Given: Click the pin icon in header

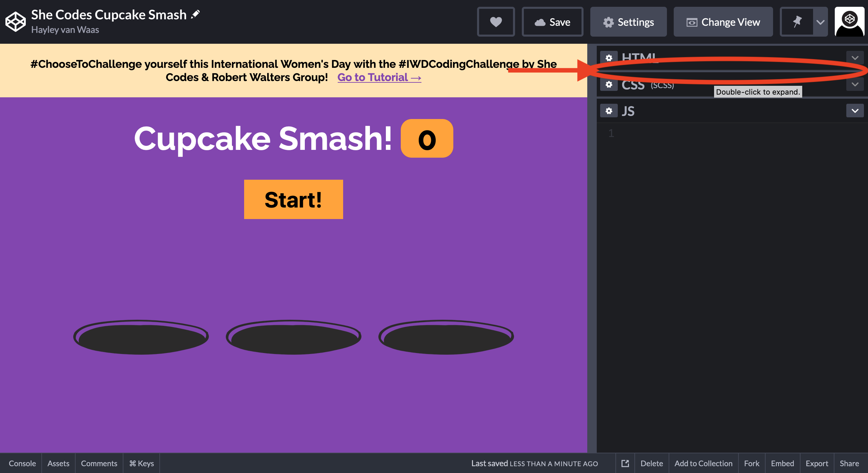Looking at the screenshot, I should 797,22.
